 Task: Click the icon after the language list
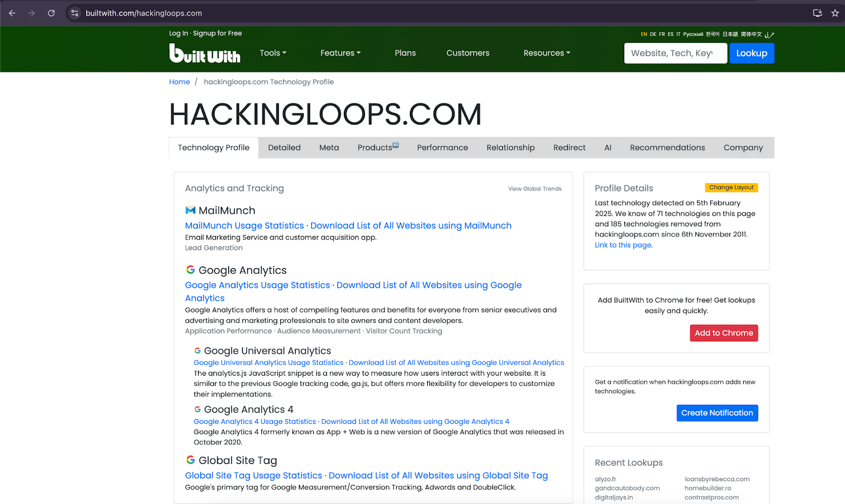coord(769,34)
